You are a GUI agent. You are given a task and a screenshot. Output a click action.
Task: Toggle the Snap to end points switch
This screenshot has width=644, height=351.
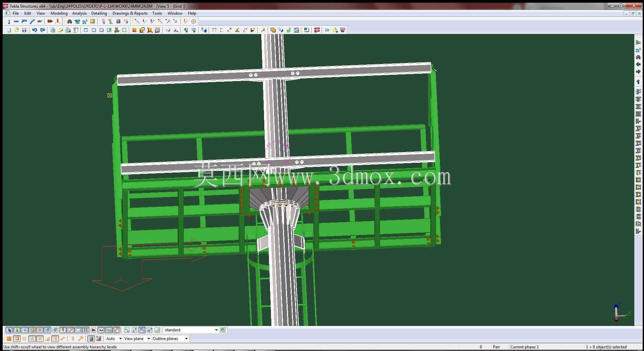pyautogui.click(x=17, y=339)
